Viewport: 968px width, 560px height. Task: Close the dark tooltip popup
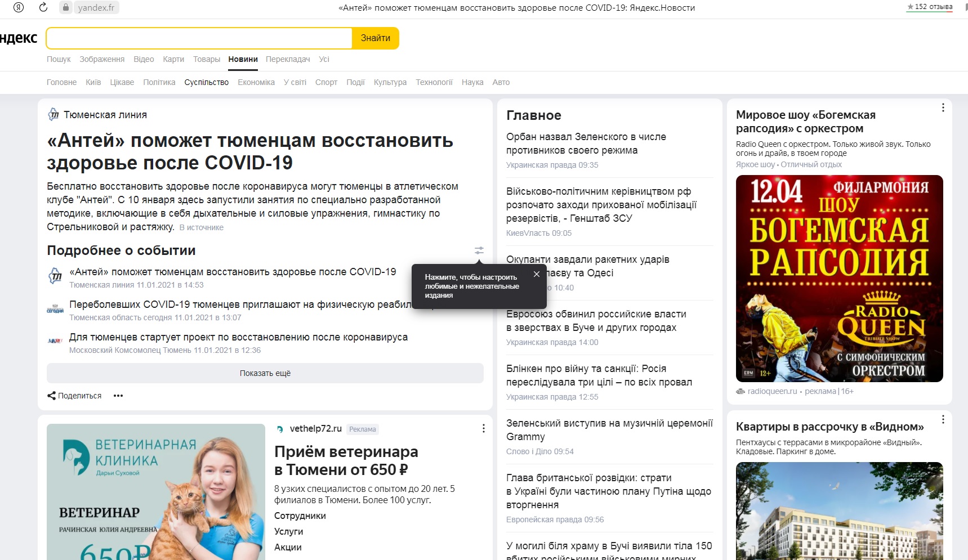pos(536,274)
